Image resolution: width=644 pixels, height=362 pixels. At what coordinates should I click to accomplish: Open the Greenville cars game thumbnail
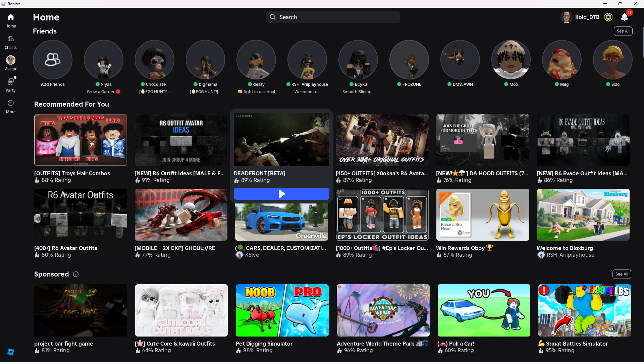tap(281, 222)
